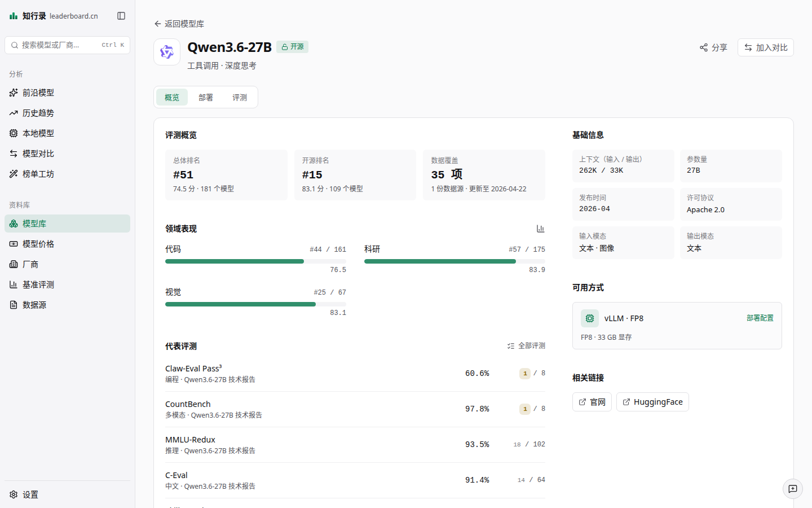Click the 发布时间 2026-04 info card
The height and width of the screenshot is (508, 812).
(x=623, y=204)
